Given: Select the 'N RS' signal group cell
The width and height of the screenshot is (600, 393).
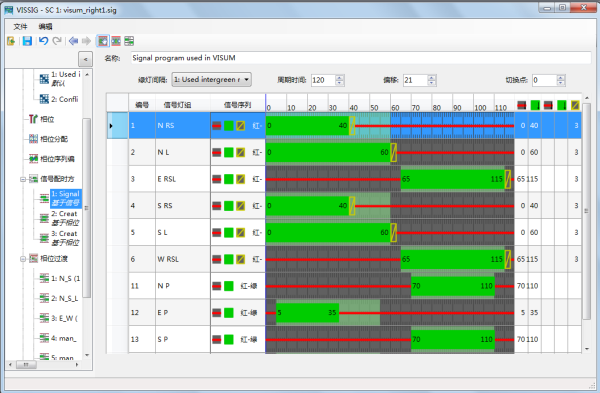Looking at the screenshot, I should pyautogui.click(x=183, y=126).
